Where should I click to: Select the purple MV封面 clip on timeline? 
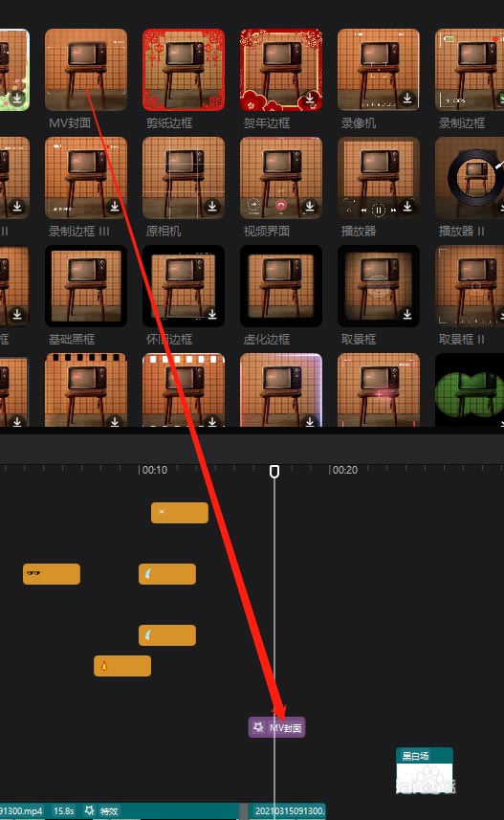point(276,727)
